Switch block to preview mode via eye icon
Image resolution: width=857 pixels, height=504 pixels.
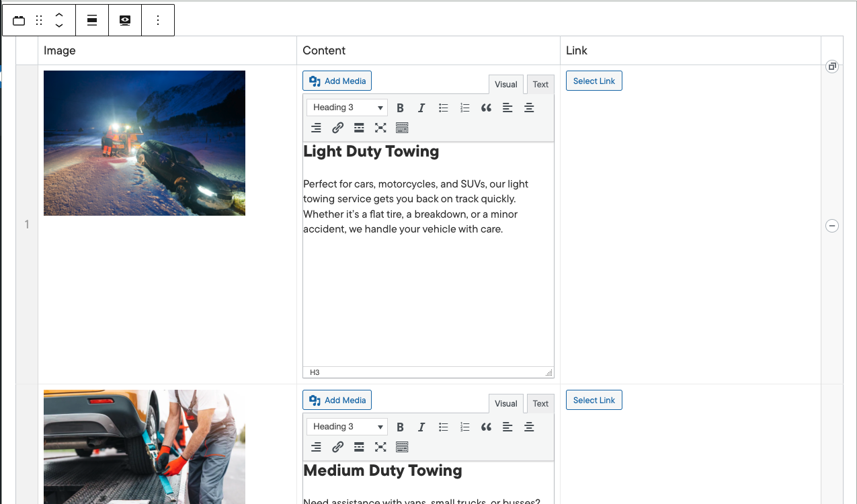(x=125, y=20)
